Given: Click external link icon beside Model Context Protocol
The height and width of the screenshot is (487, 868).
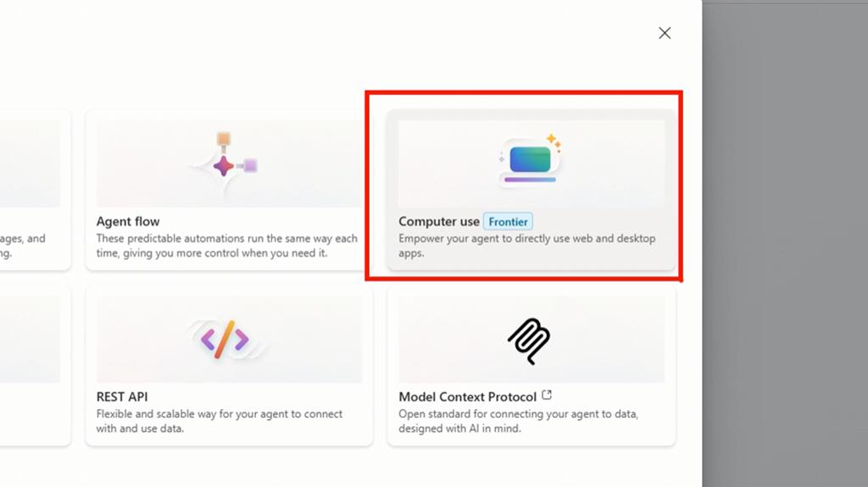Looking at the screenshot, I should point(547,396).
